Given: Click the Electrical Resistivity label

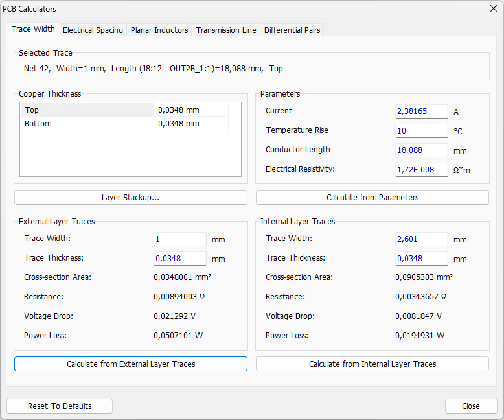Looking at the screenshot, I should (300, 169).
